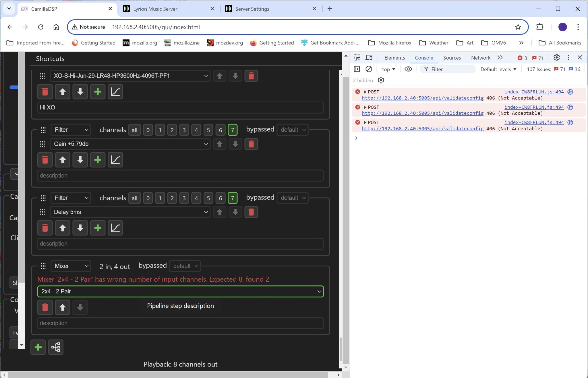Bookmark this page with the star
This screenshot has width=588, height=378.
518,27
